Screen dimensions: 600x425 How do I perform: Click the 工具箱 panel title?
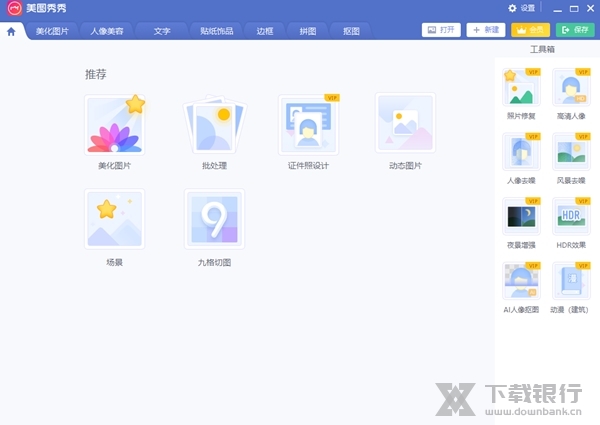(x=542, y=49)
